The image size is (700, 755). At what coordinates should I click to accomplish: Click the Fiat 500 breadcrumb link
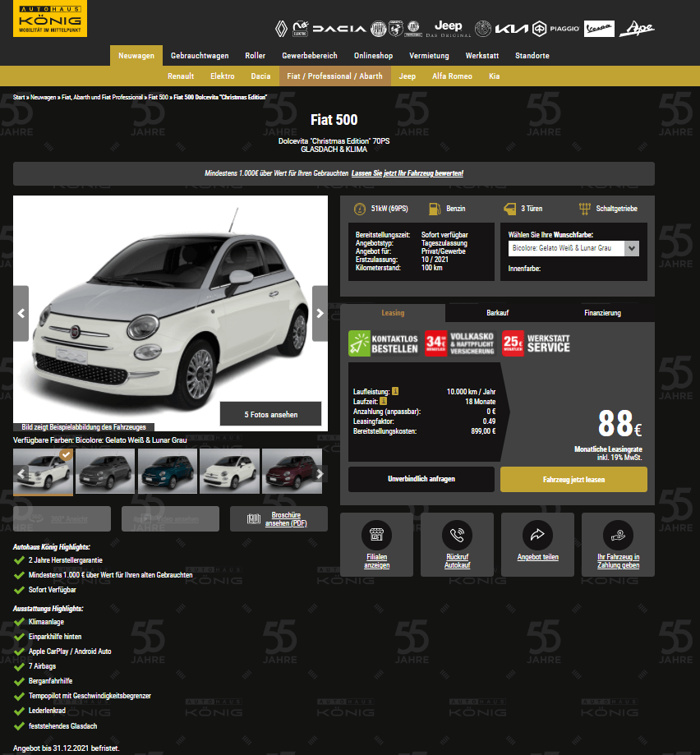click(x=158, y=97)
